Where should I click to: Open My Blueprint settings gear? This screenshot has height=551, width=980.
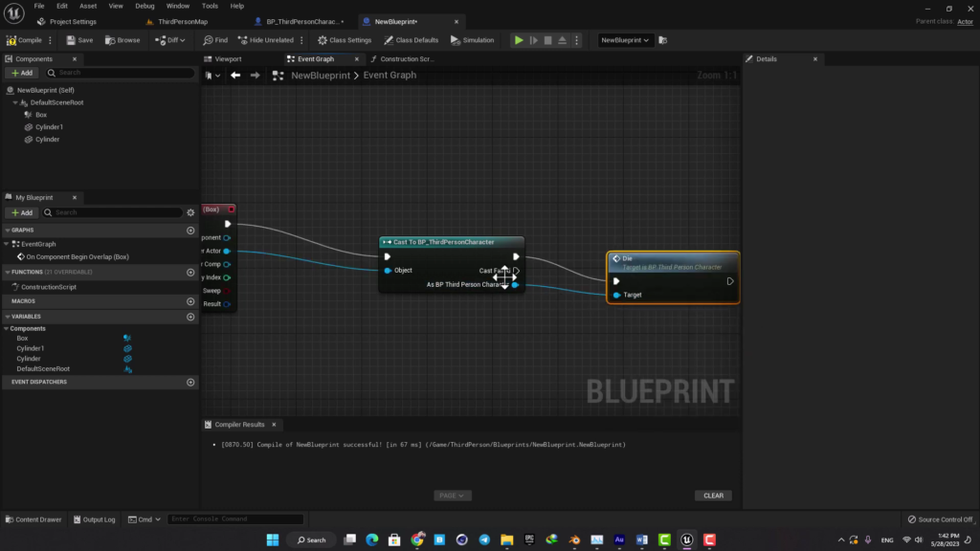[x=190, y=213]
